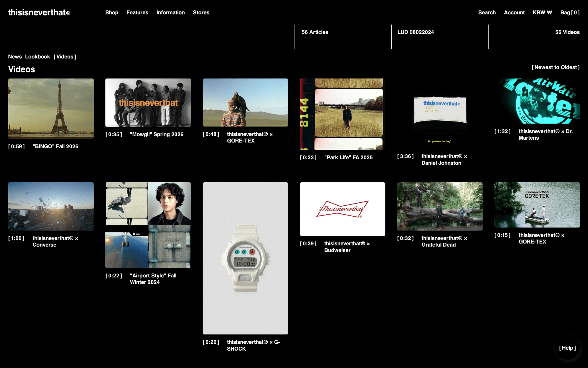Viewport: 588px width, 368px height.
Task: Open the Airport Style collage thumbnail
Action: (148, 225)
